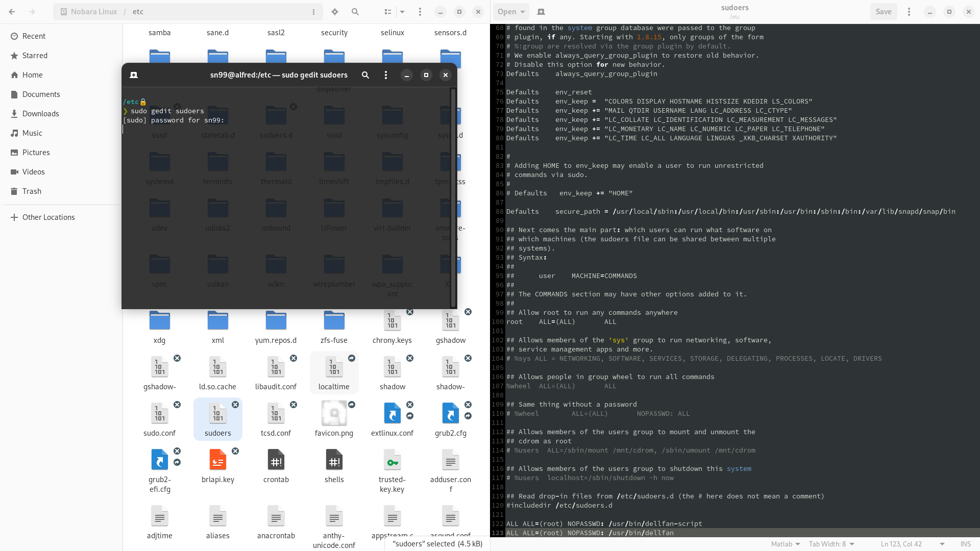Image resolution: width=980 pixels, height=551 pixels.
Task: Open the terminal three-dot menu
Action: coord(386,75)
